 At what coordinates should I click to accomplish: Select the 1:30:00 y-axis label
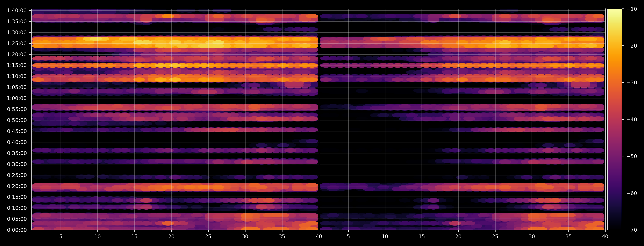pos(17,32)
